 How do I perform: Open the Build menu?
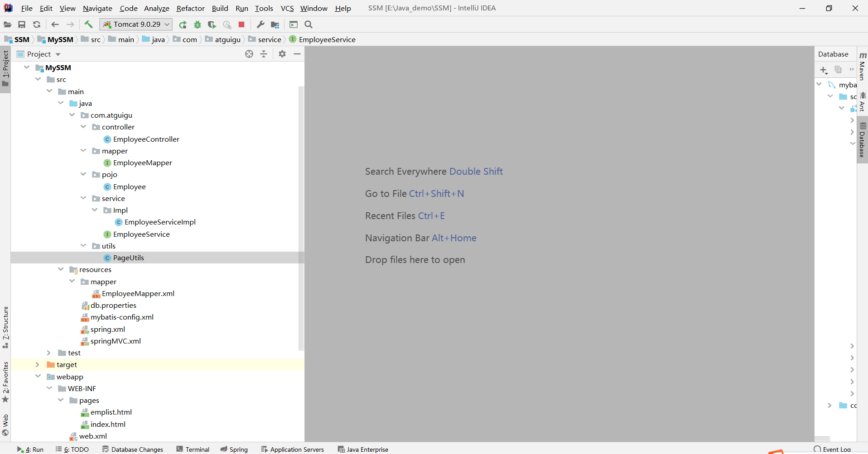click(220, 8)
